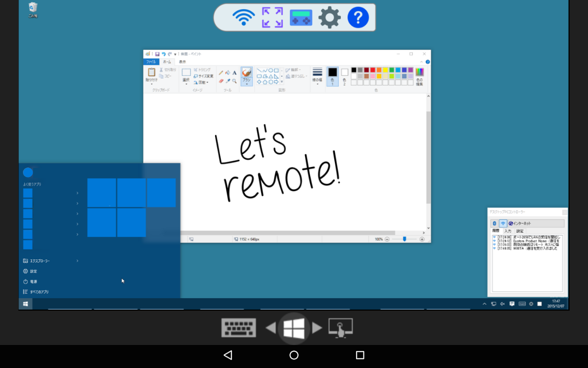Click the Windows Start button on the remote taskbar
The image size is (588, 368).
coord(25,304)
